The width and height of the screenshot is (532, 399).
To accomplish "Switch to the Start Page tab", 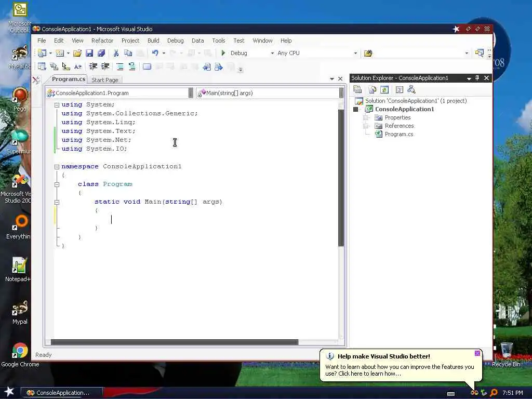I will pos(105,80).
